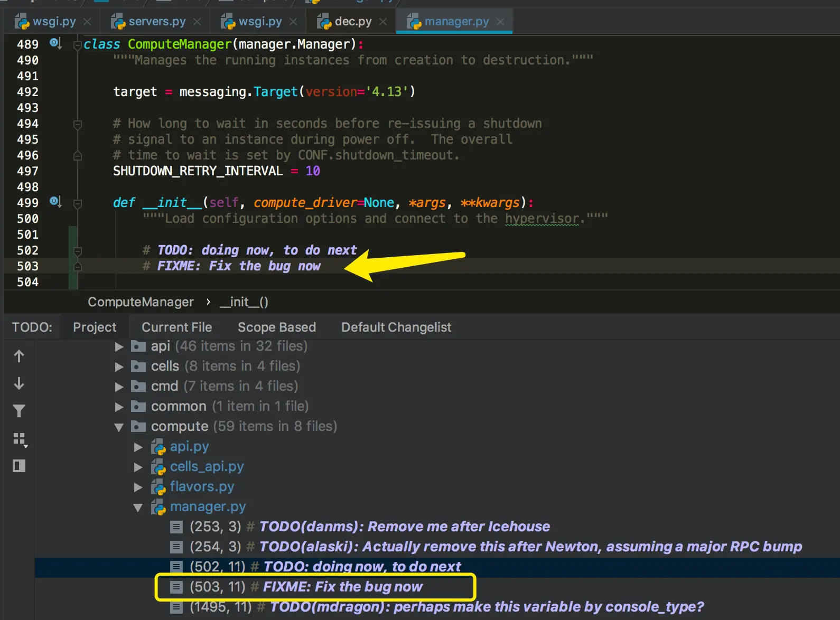The image size is (840, 620).
Task: Select the TODO(mdragon) item at line 1495
Action: [437, 607]
